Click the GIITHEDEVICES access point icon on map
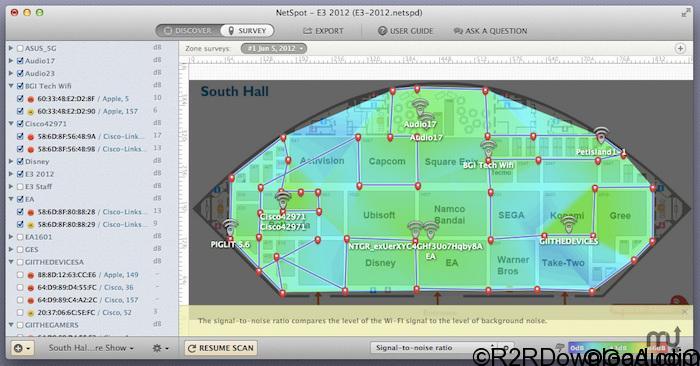Screen dimensions: 700x366 click(x=568, y=225)
